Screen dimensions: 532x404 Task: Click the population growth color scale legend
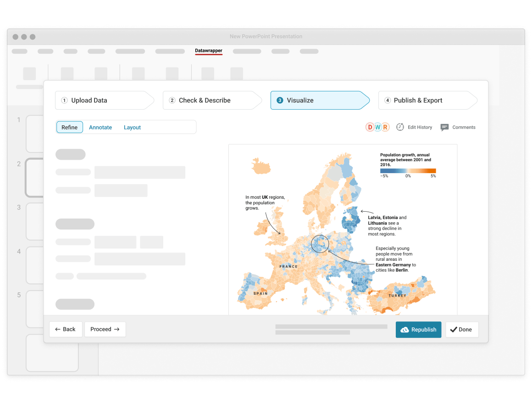click(407, 170)
